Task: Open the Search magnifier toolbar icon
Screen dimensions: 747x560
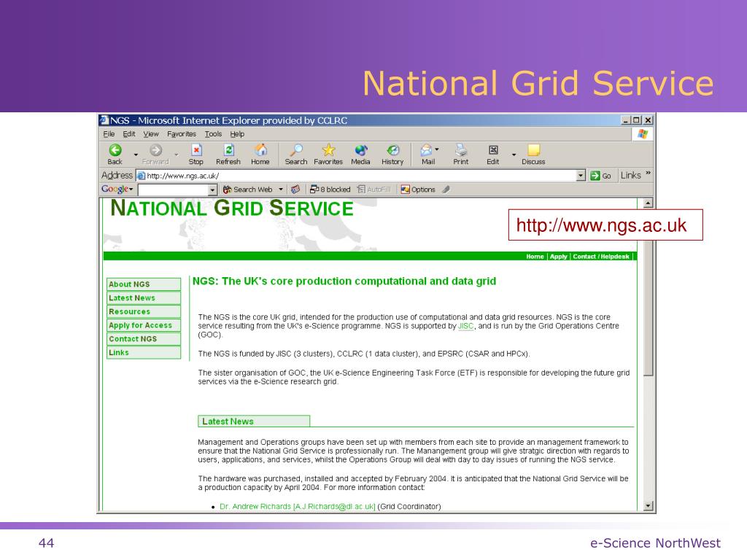Action: 296,150
